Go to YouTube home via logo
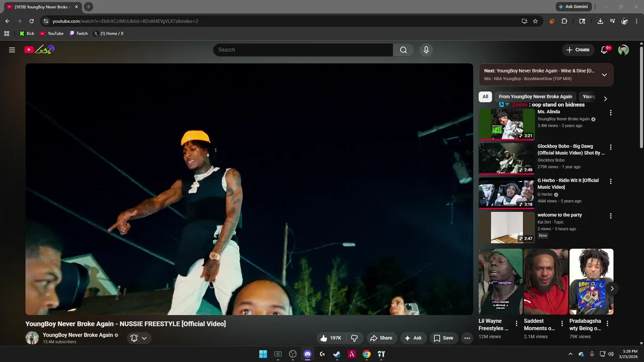This screenshot has height=362, width=644. pyautogui.click(x=39, y=49)
